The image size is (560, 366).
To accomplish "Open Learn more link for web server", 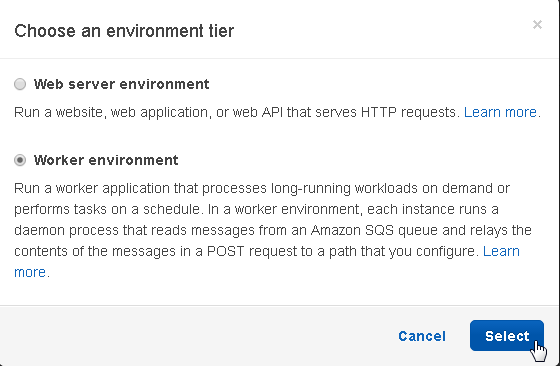I will (x=500, y=112).
